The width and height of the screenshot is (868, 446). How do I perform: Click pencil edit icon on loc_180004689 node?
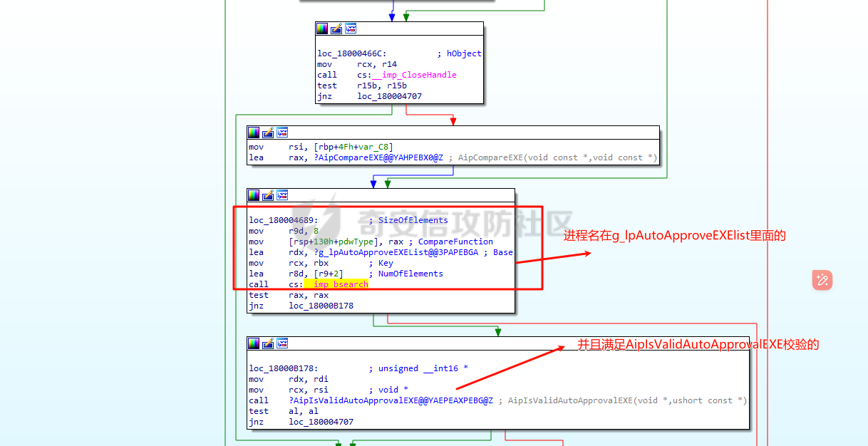(x=268, y=195)
